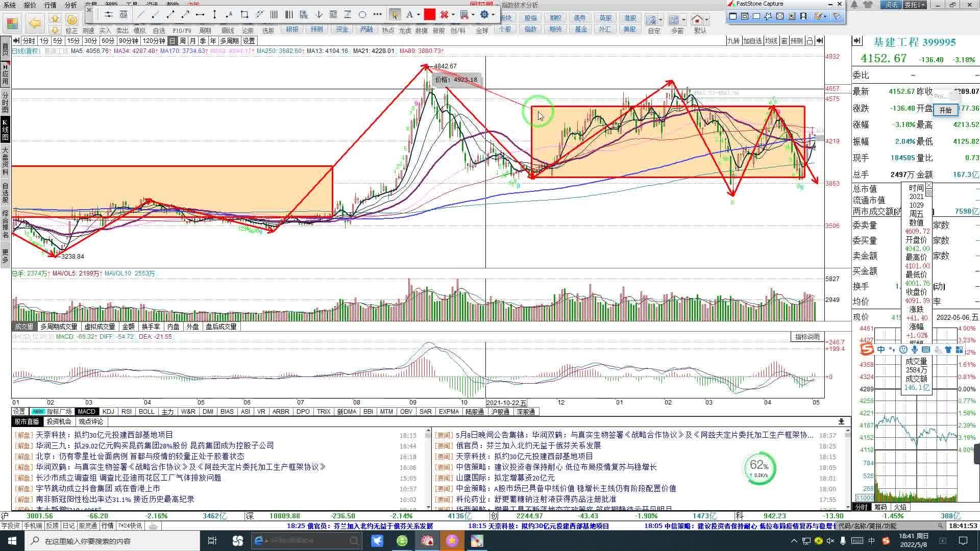Select the ellipse drawing tool

pos(362,15)
